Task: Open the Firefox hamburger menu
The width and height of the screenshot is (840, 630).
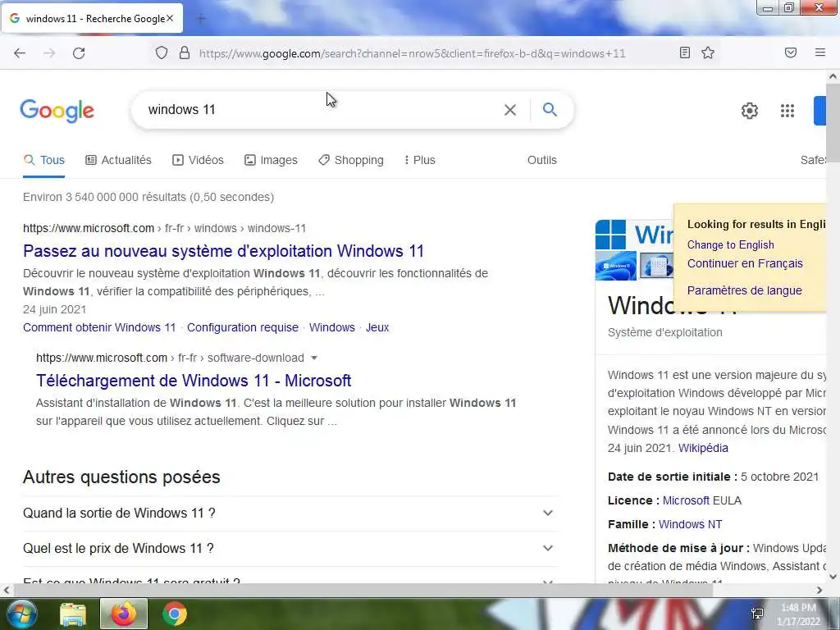Action: coord(820,52)
